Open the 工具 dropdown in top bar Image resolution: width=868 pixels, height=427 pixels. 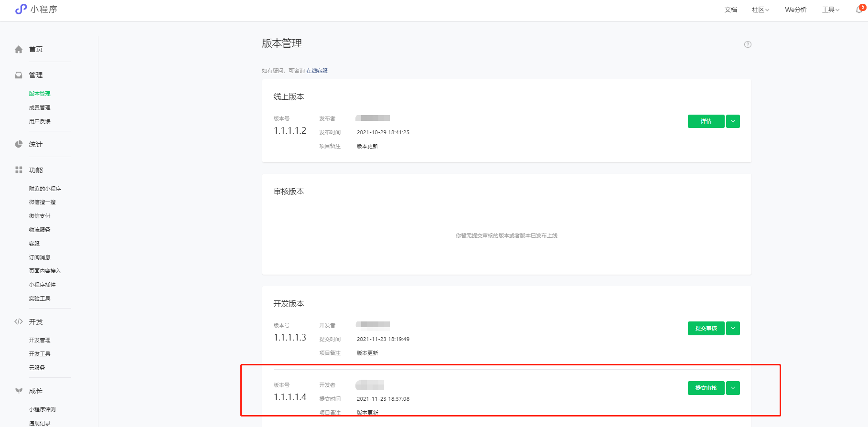coord(830,10)
